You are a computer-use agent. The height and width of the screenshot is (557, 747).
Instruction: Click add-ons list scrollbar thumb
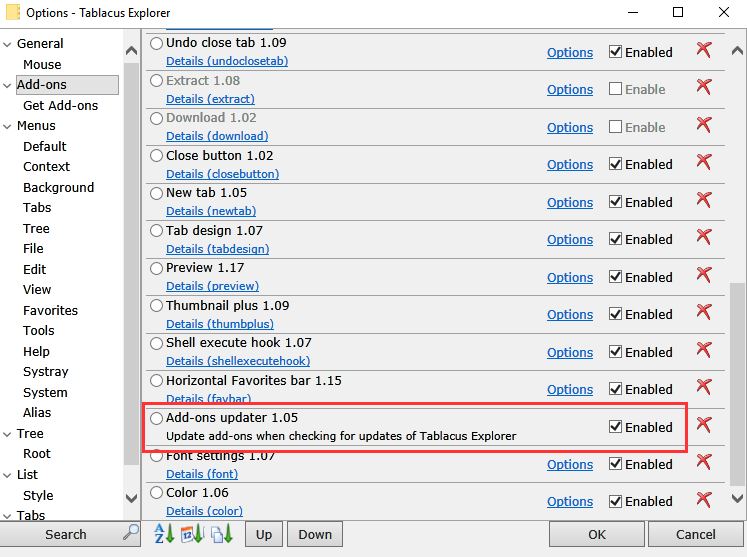pos(737,384)
